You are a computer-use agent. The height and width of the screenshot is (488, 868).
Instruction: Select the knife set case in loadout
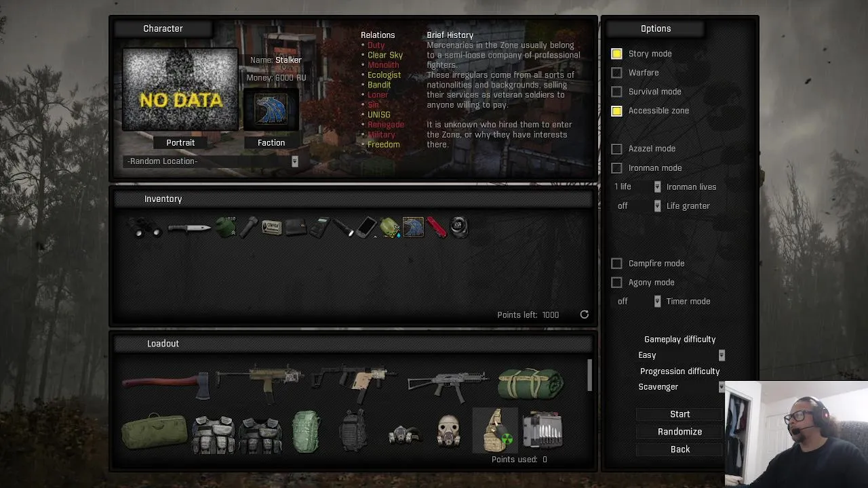[x=542, y=430]
